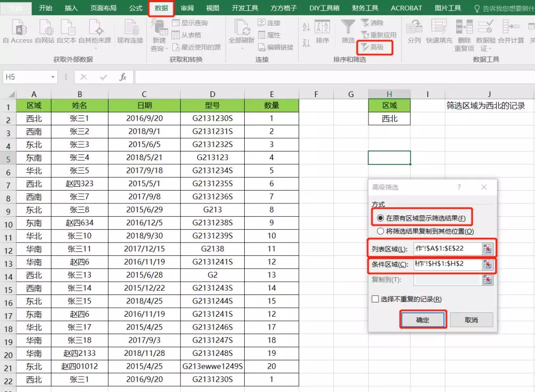Click 高级 (Advanced) filter
Screen dimensions: 535x392
point(373,47)
